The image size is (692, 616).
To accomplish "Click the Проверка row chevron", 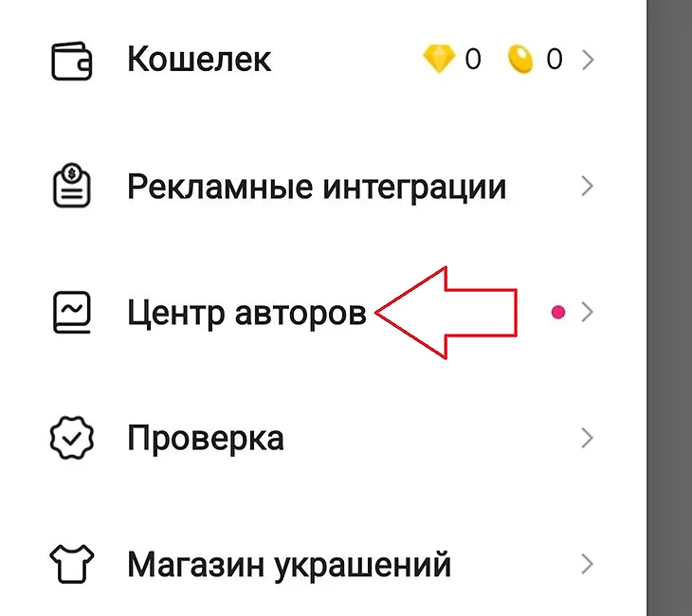I will pos(588,438).
